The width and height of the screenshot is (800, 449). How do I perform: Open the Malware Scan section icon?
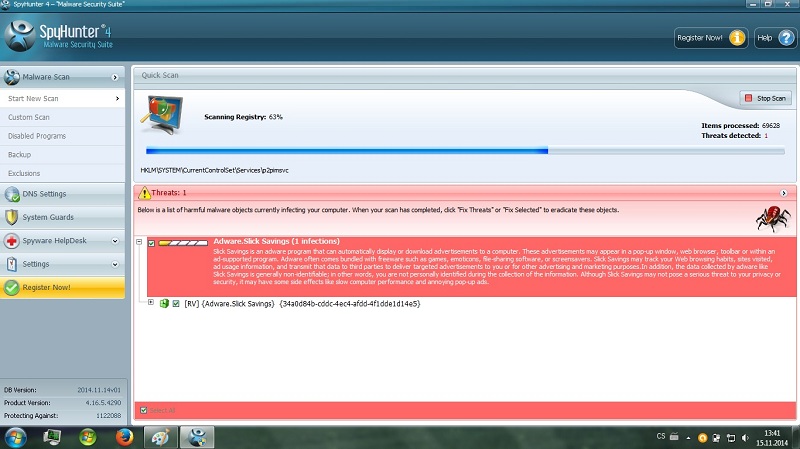click(12, 77)
